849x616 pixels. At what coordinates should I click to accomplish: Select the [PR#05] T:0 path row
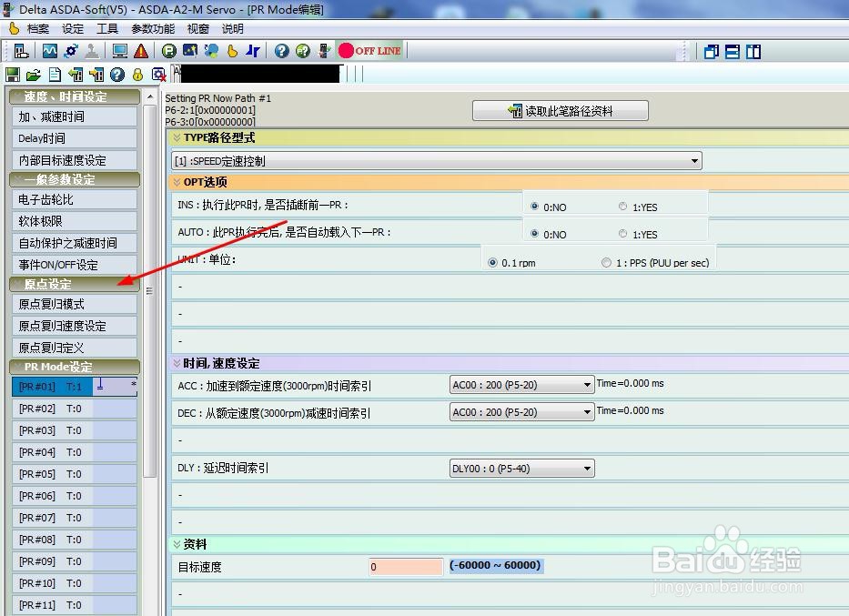tap(75, 474)
